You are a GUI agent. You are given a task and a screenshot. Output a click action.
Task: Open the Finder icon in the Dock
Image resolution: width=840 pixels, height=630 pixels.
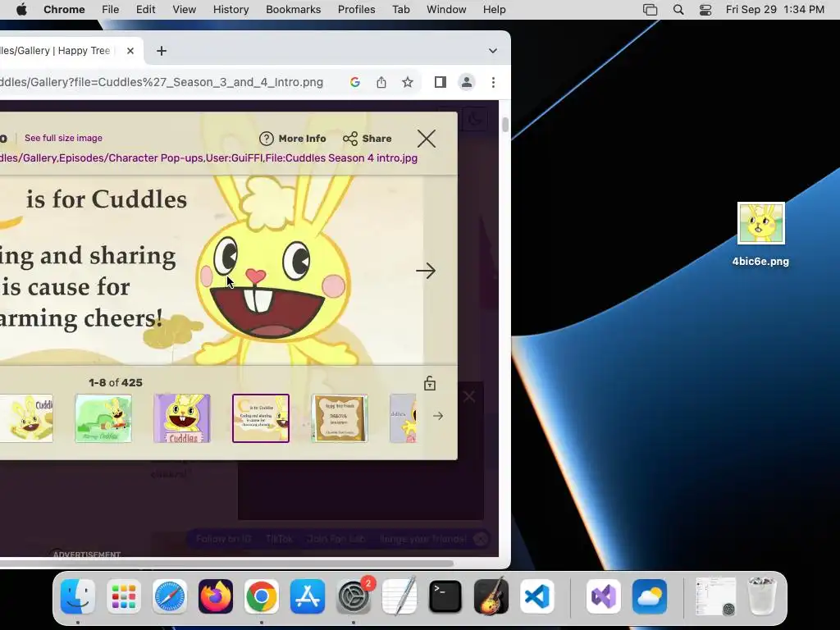(x=78, y=596)
